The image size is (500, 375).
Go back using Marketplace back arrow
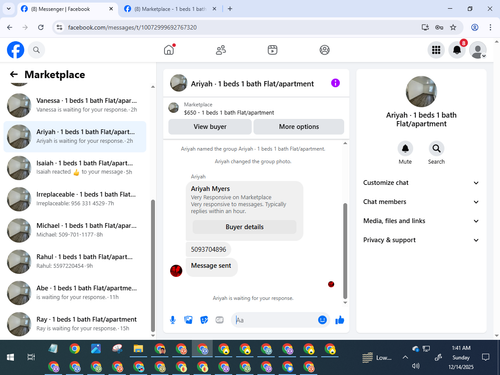[14, 74]
